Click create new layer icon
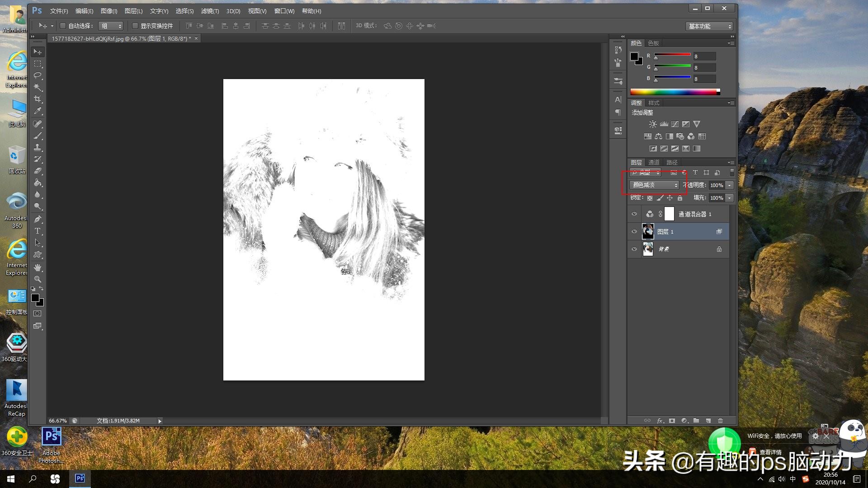868x488 pixels. [x=708, y=421]
